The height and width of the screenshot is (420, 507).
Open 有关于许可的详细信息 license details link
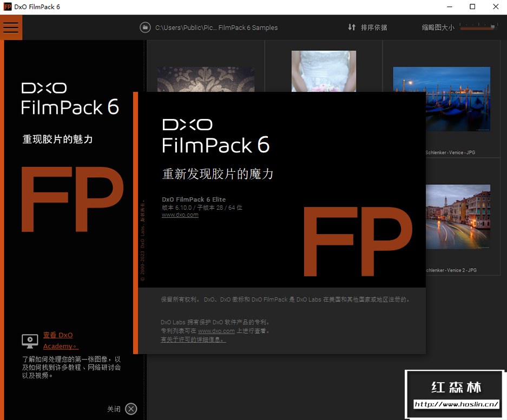193,339
